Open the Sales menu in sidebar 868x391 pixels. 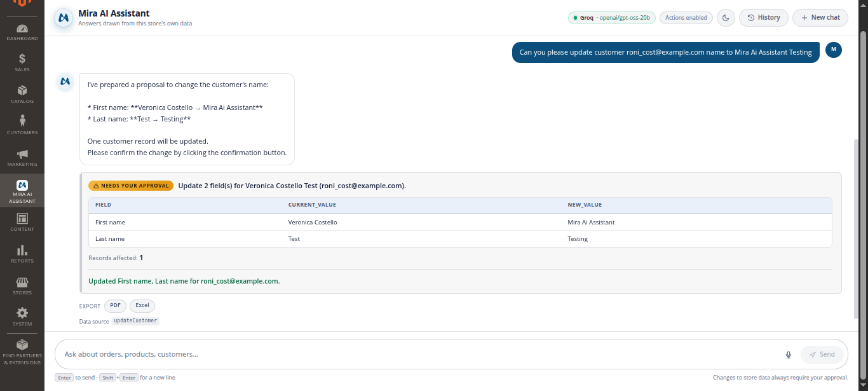point(22,63)
